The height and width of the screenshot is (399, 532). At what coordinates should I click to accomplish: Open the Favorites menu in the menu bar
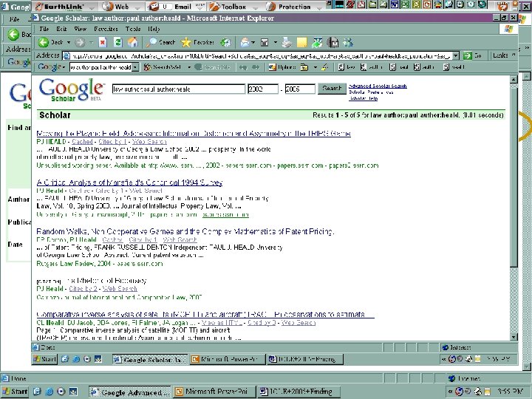pos(106,29)
